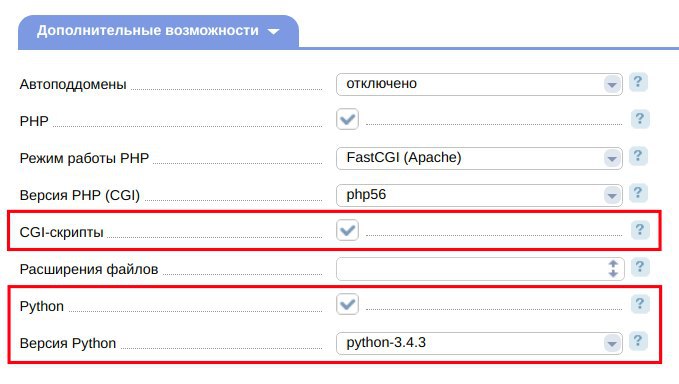Click help icon in CGI-скрипты row
Viewport: 679px width, 384px height.
point(640,230)
